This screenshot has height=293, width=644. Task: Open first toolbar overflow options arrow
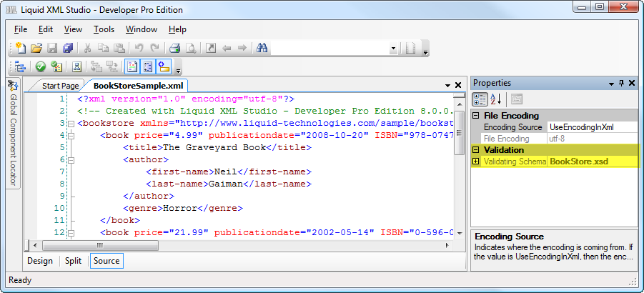pos(425,52)
